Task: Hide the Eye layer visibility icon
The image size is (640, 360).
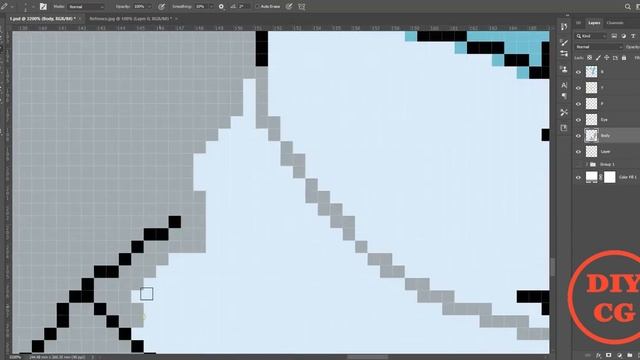Action: (x=578, y=120)
